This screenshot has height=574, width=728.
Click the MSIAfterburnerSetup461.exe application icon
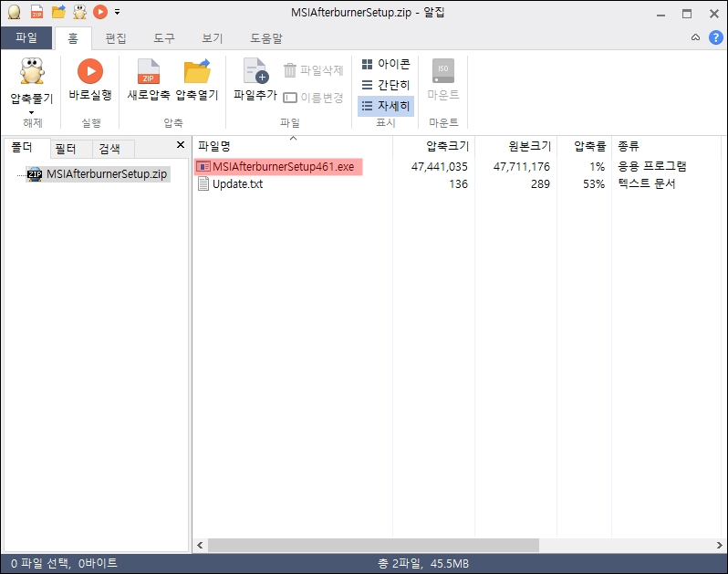click(203, 166)
